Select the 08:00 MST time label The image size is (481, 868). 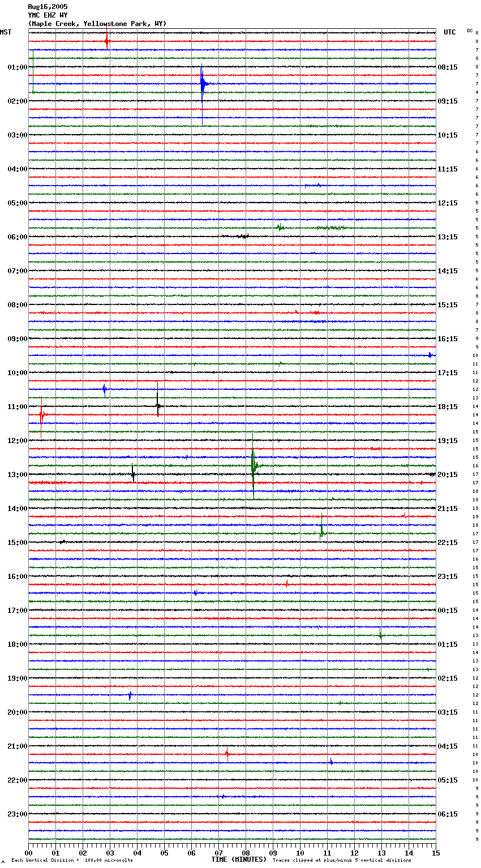click(18, 305)
